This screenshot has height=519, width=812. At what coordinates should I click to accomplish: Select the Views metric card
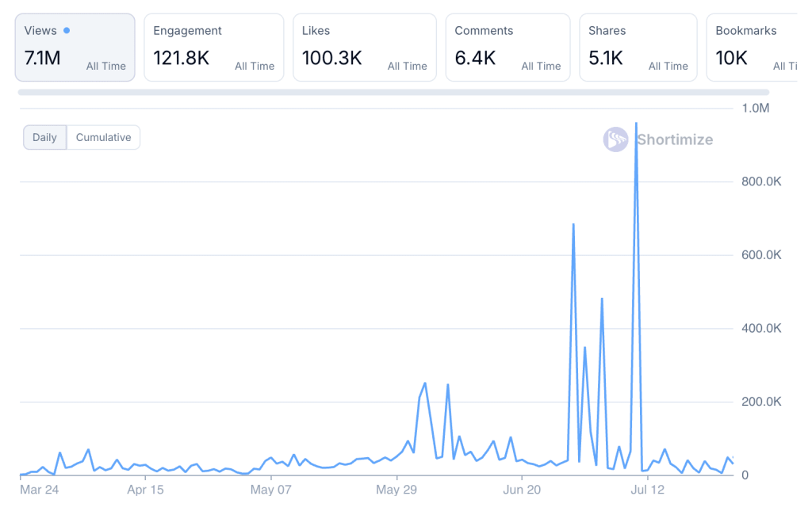pyautogui.click(x=75, y=48)
